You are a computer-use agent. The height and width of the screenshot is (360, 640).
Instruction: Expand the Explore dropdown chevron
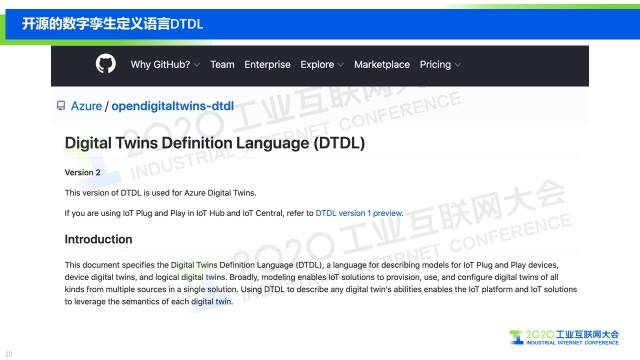340,65
